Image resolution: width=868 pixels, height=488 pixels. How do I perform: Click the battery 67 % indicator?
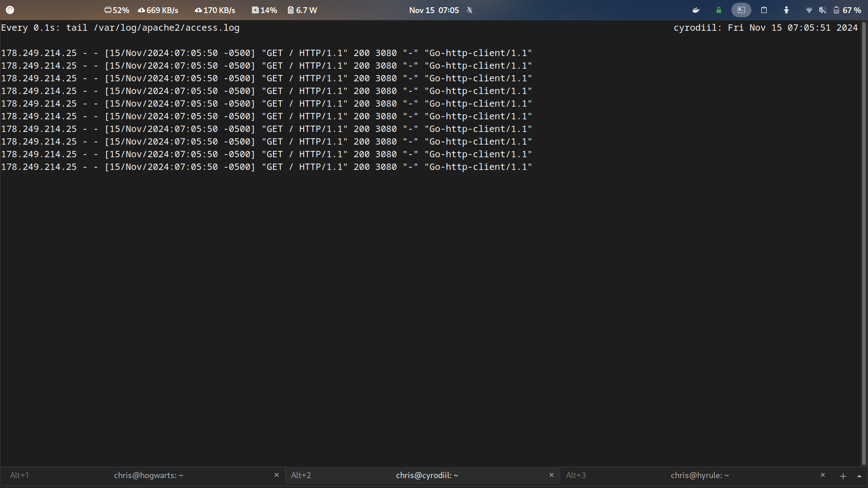(x=847, y=10)
